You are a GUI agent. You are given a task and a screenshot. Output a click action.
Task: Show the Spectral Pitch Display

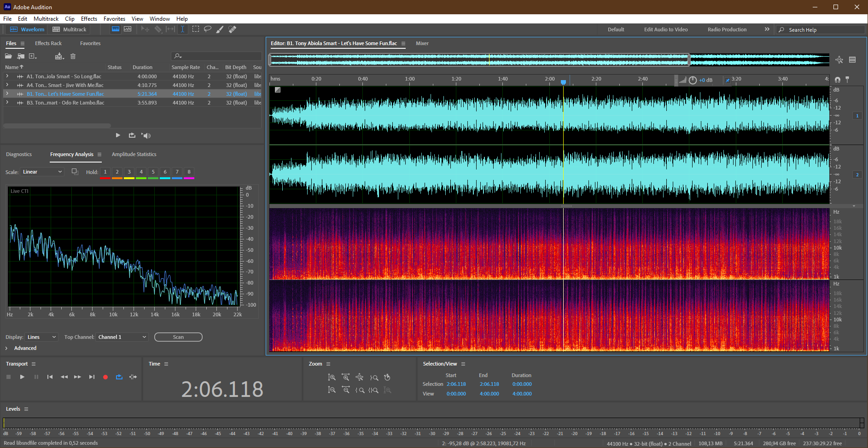(128, 29)
